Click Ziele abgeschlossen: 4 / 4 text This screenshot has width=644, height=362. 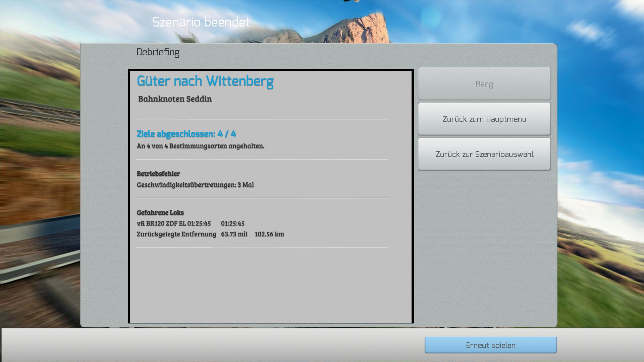pos(186,134)
